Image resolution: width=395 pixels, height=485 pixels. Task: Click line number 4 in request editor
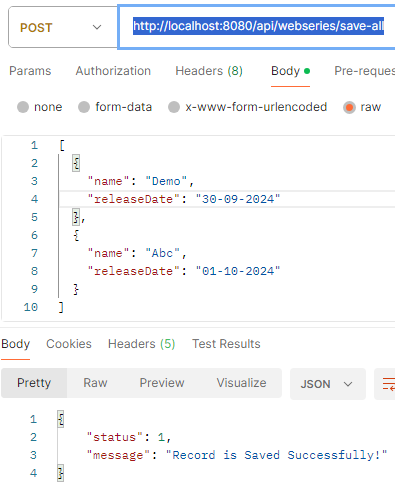click(34, 199)
